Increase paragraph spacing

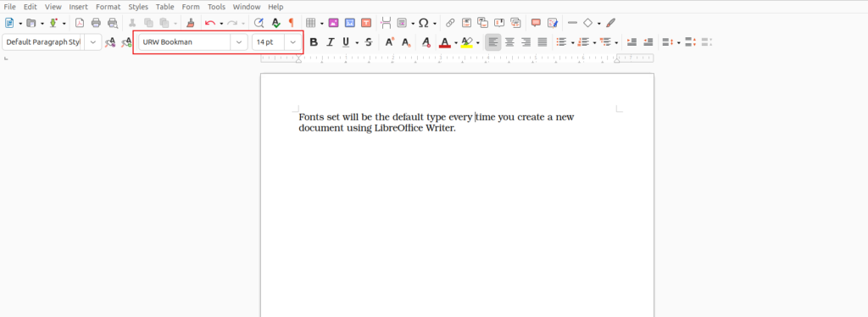[x=690, y=42]
